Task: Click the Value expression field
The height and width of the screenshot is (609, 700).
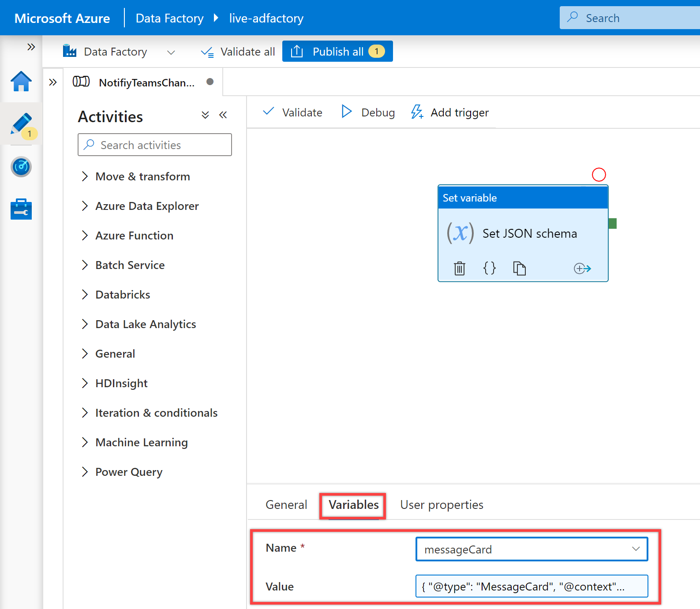Action: point(532,586)
